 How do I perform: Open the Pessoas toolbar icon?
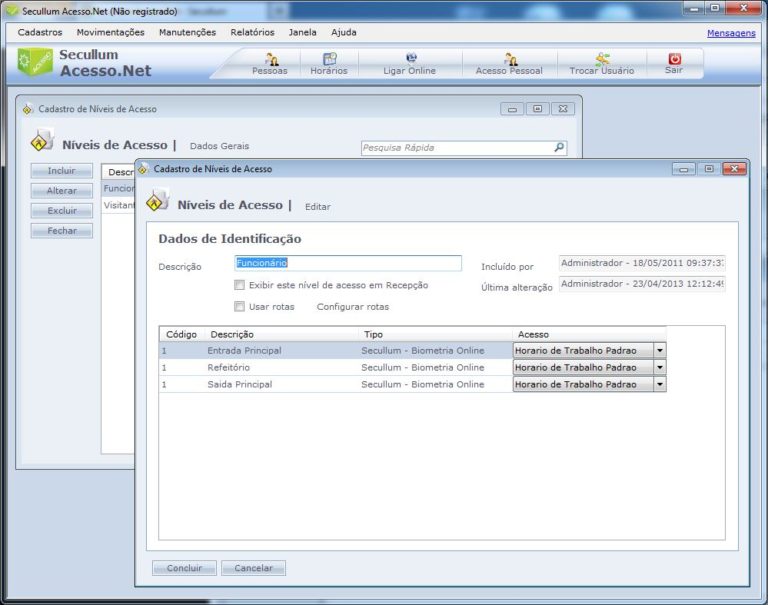tap(270, 63)
